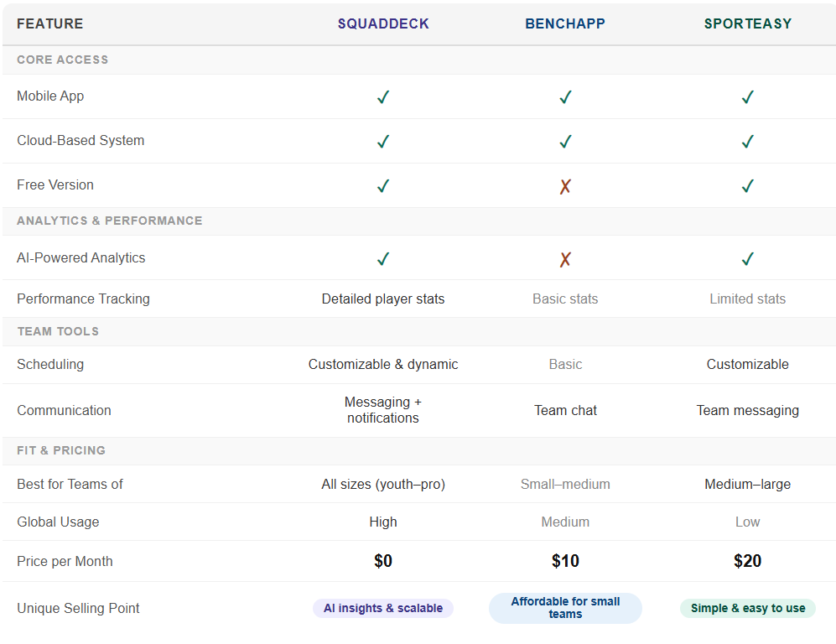Click the TEAM TOOLS section heading
This screenshot has width=836, height=644.
[58, 331]
